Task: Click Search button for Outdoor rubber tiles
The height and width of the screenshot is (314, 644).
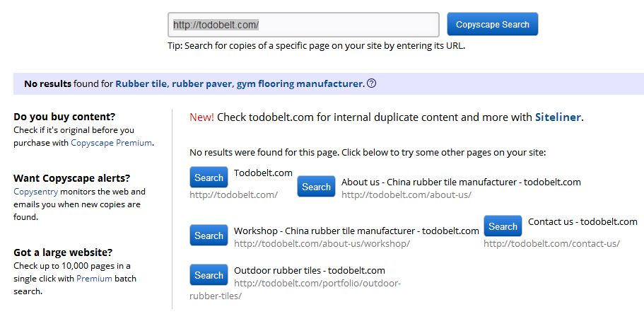Action: pyautogui.click(x=209, y=275)
